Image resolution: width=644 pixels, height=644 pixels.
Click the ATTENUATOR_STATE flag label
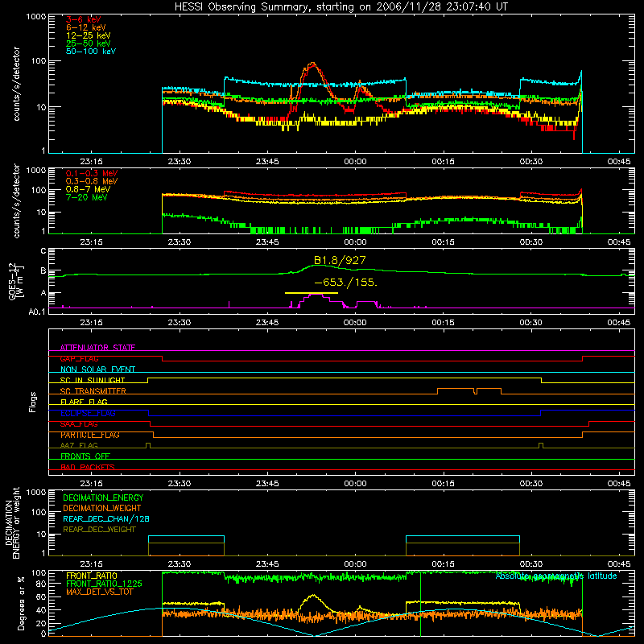tap(97, 348)
